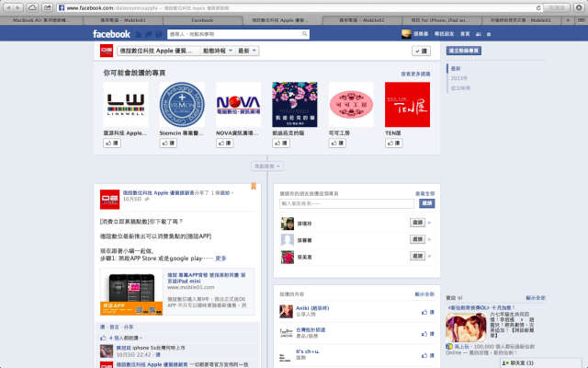588x368 pixels.
Task: Open the 焦點動態 dropdown on timeline
Action: (267, 166)
